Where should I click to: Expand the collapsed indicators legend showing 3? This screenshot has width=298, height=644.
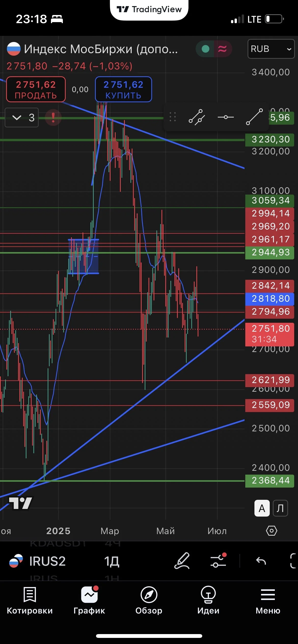(22, 118)
